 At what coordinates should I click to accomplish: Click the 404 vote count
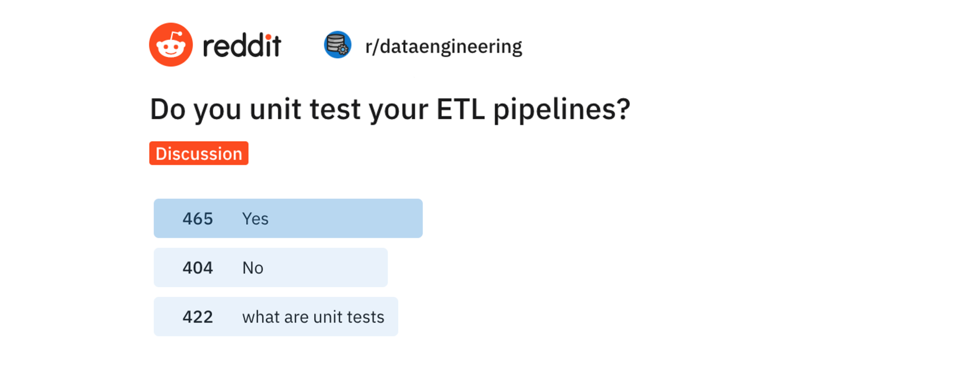(x=197, y=268)
